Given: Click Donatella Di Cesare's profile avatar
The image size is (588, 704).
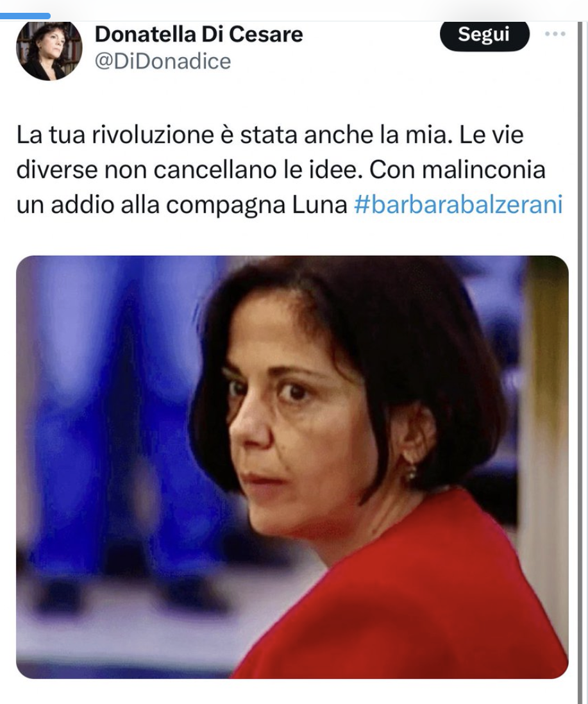Looking at the screenshot, I should [49, 51].
